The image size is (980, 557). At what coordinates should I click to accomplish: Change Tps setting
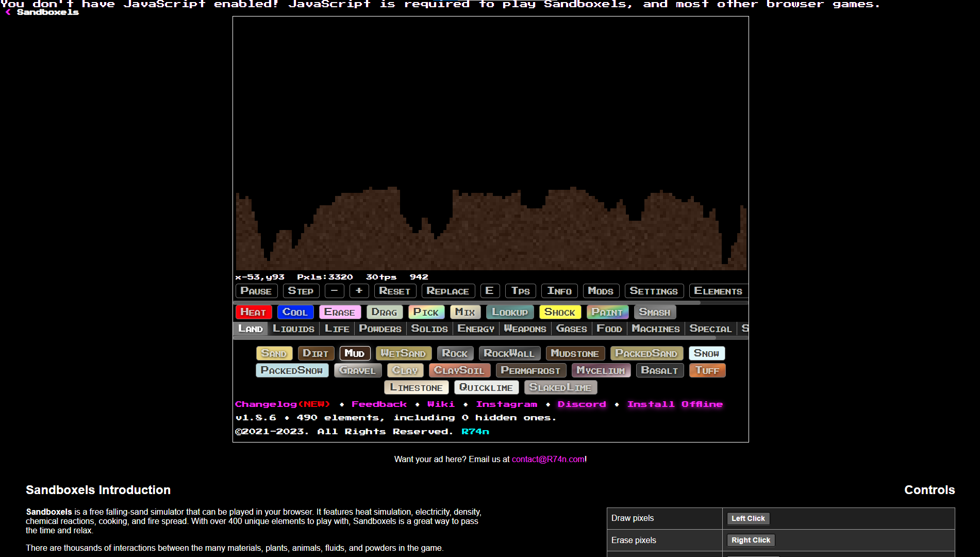point(521,291)
